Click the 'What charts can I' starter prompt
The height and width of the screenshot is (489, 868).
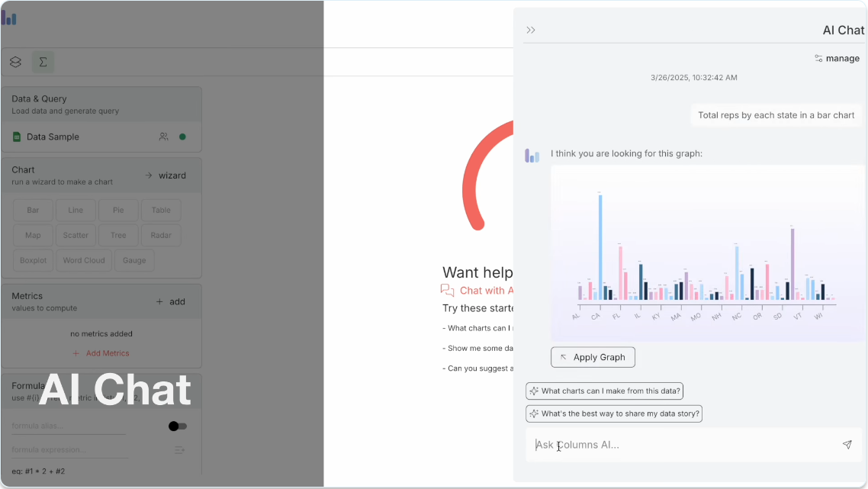pos(478,328)
